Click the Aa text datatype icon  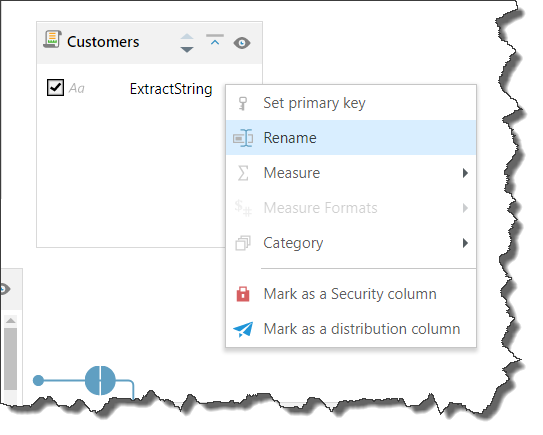click(x=77, y=88)
